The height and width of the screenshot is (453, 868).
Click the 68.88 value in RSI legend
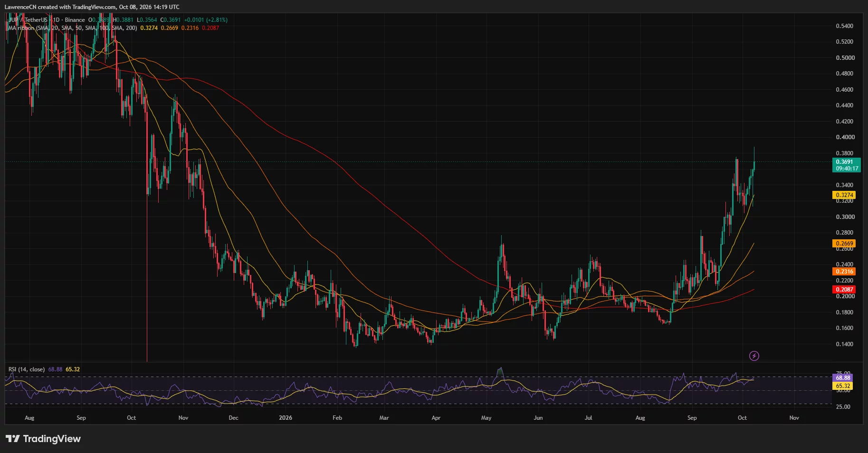pos(55,369)
